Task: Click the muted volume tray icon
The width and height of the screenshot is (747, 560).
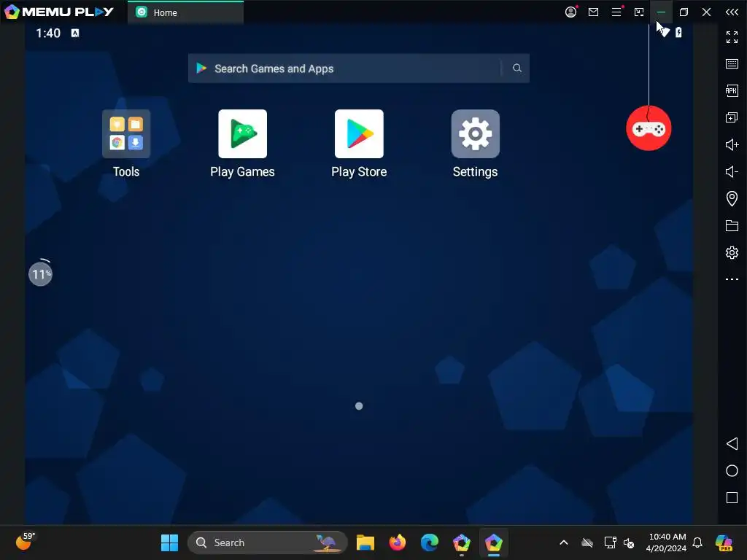Action: [629, 542]
